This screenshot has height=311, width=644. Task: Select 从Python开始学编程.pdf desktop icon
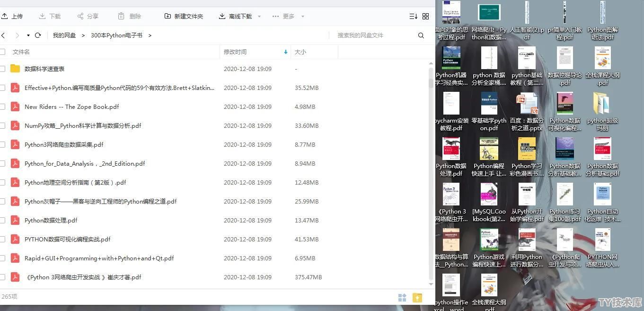[527, 202]
